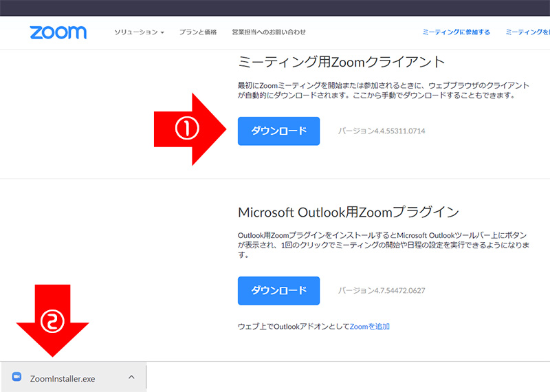Click the Zoom file icon in the download bar

[17, 377]
